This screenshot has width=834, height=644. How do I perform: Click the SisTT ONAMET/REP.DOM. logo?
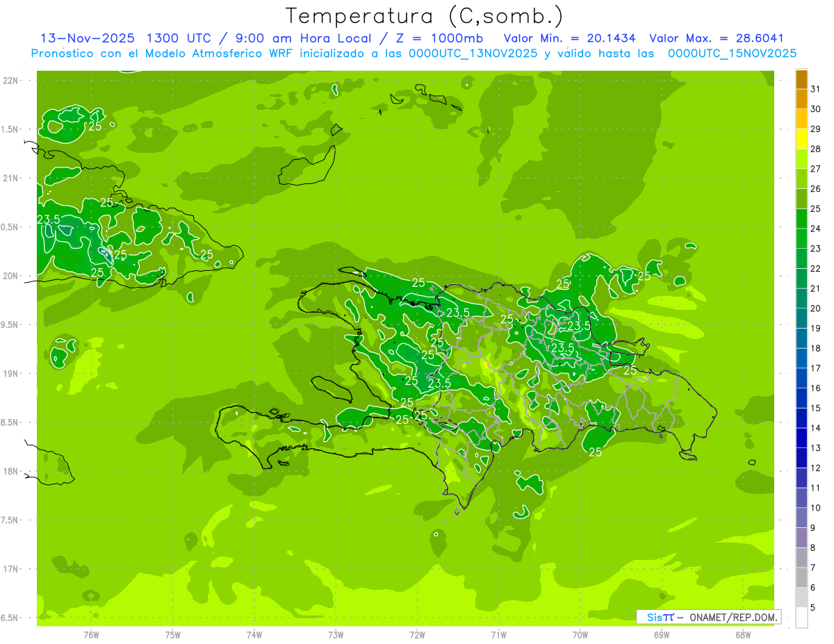708,617
